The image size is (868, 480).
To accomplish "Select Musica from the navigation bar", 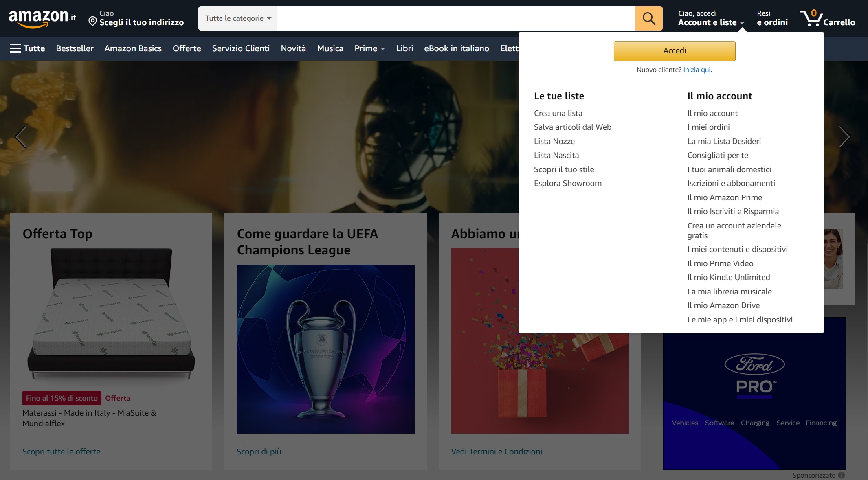I will click(x=330, y=48).
